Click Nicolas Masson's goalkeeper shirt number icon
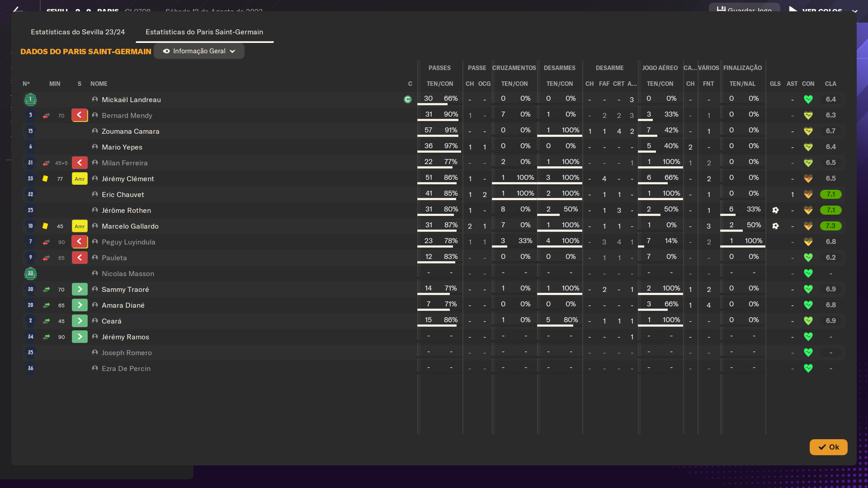This screenshot has width=868, height=488. (30, 273)
